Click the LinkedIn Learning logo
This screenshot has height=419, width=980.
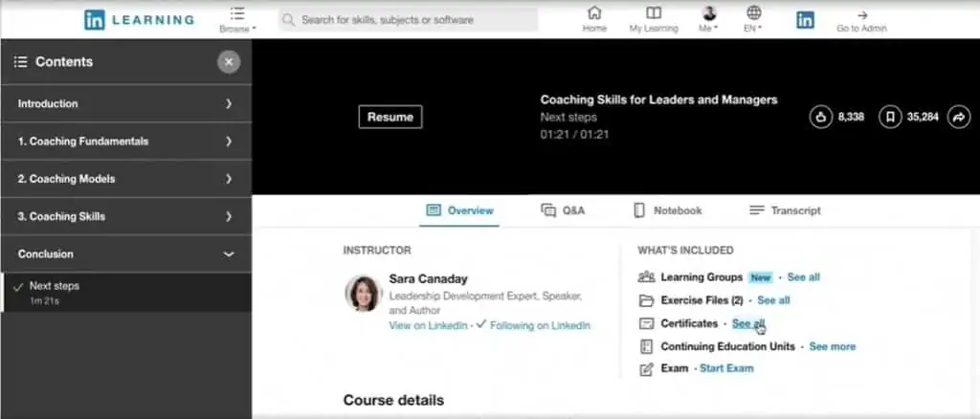tap(139, 19)
